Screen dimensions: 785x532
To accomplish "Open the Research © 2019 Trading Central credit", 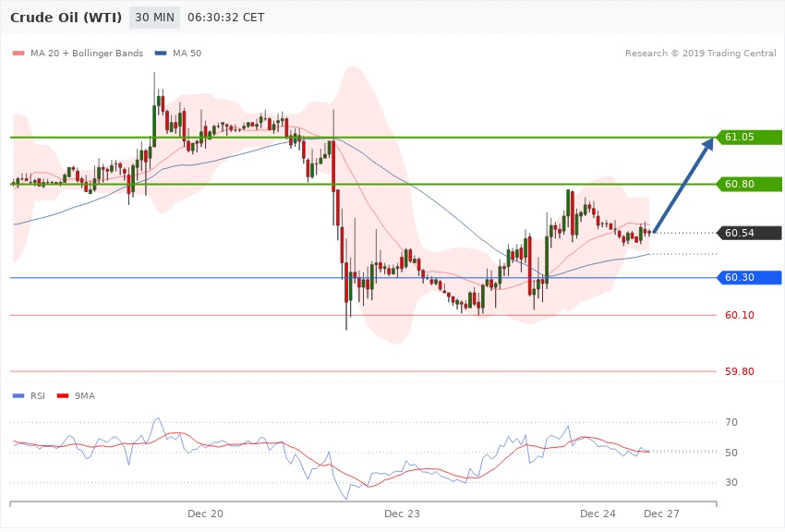I will [700, 54].
